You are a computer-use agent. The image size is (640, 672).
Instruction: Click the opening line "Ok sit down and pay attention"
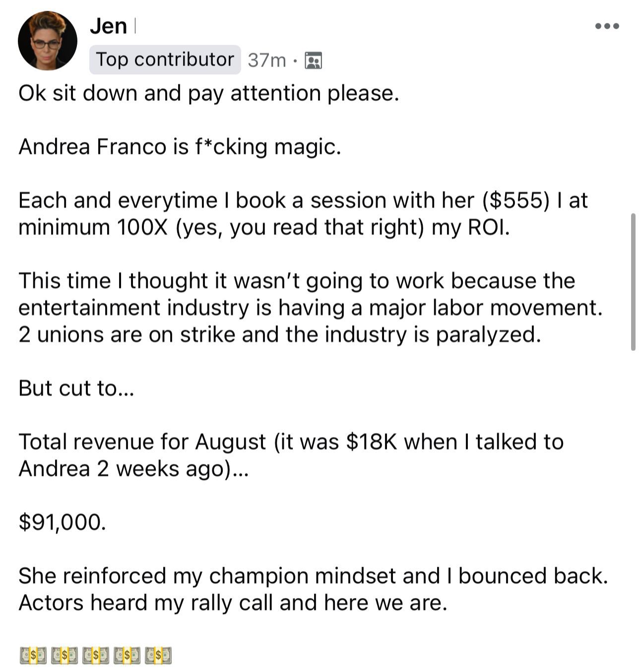(208, 93)
